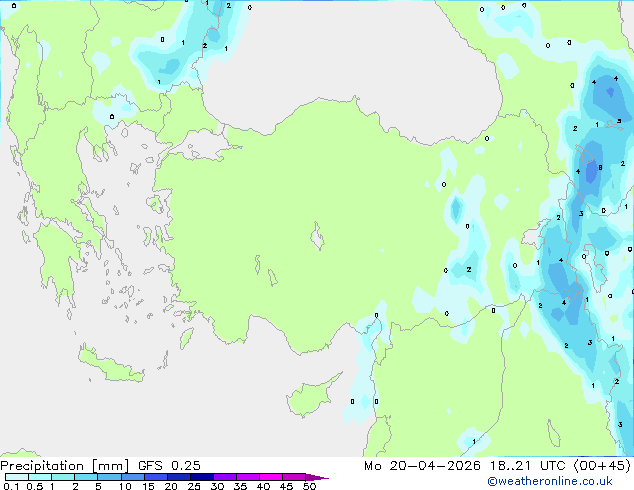Select the 0.5–1 mm legend swatch

(x=40, y=477)
